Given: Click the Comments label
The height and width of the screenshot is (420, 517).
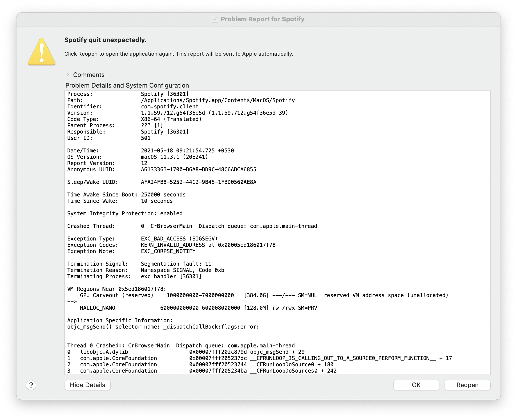Looking at the screenshot, I should point(89,75).
